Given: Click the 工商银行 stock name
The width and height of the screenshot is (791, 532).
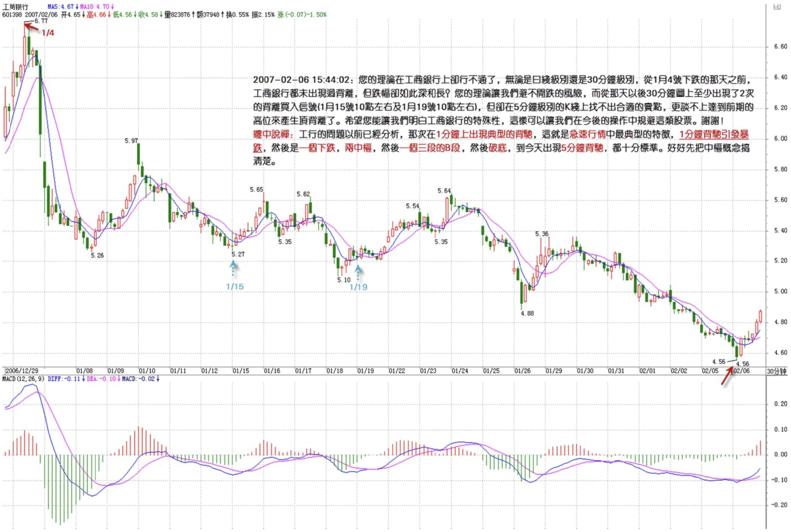Looking at the screenshot, I should 15,7.
